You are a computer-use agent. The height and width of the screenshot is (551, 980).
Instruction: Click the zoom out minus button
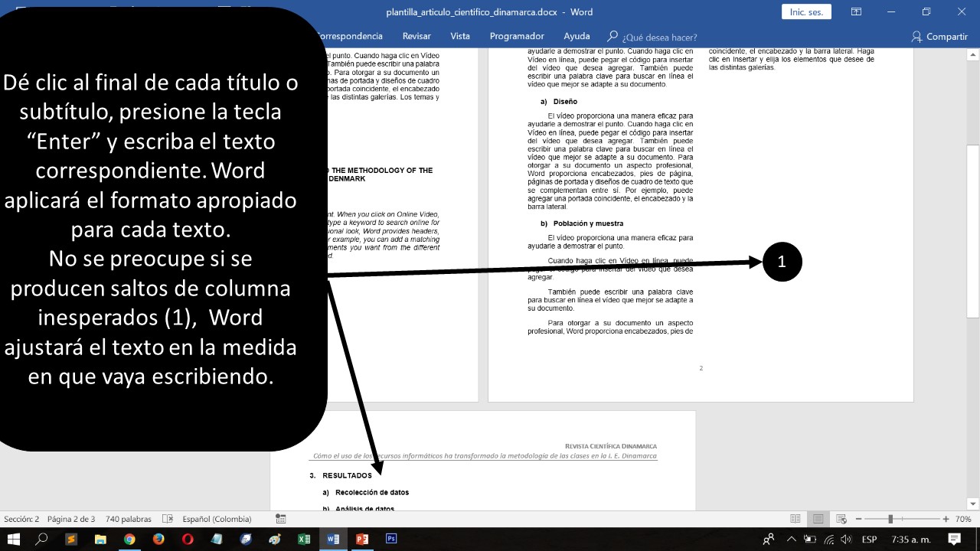(x=858, y=519)
